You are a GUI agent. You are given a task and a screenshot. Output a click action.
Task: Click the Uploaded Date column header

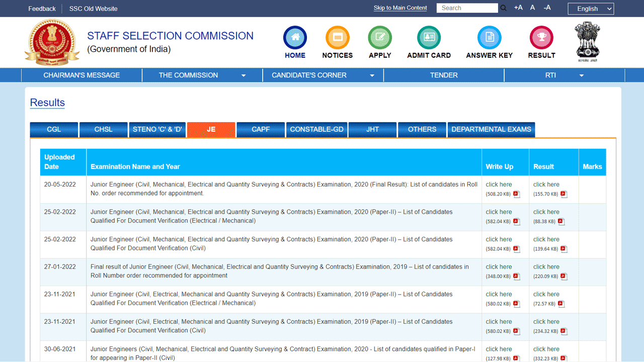(x=63, y=162)
